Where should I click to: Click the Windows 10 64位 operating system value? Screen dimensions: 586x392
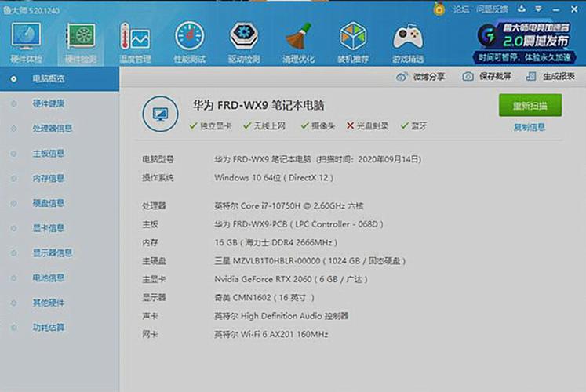[x=274, y=178]
